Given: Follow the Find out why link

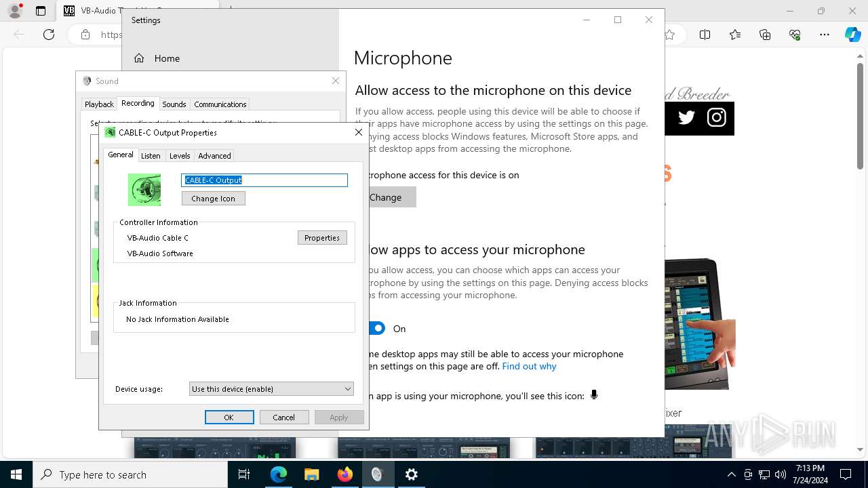Looking at the screenshot, I should click(x=529, y=366).
